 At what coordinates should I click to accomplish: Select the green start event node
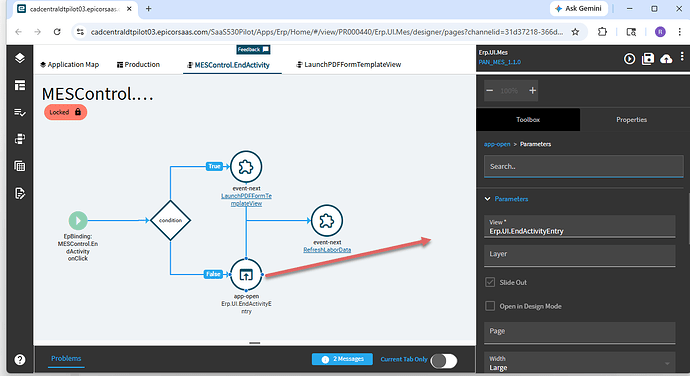click(78, 220)
